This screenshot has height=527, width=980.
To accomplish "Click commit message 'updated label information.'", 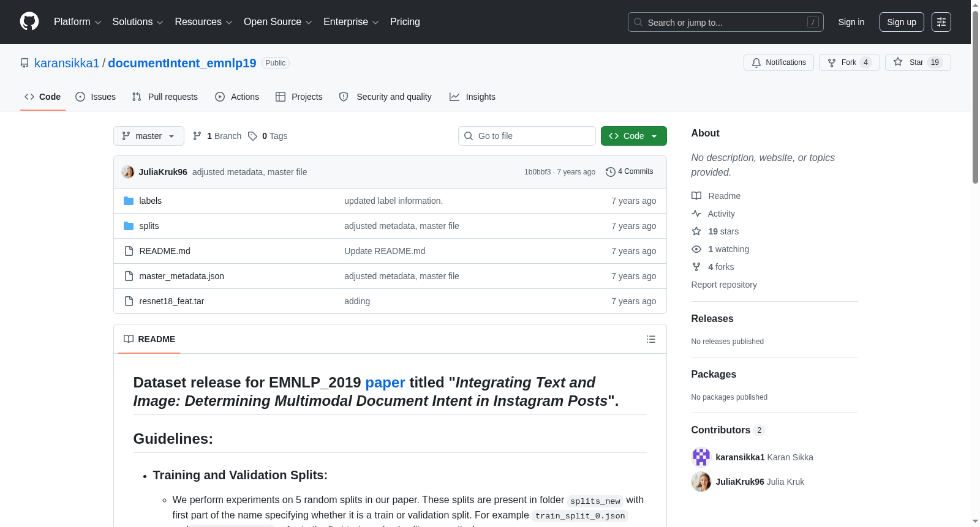I will (393, 201).
